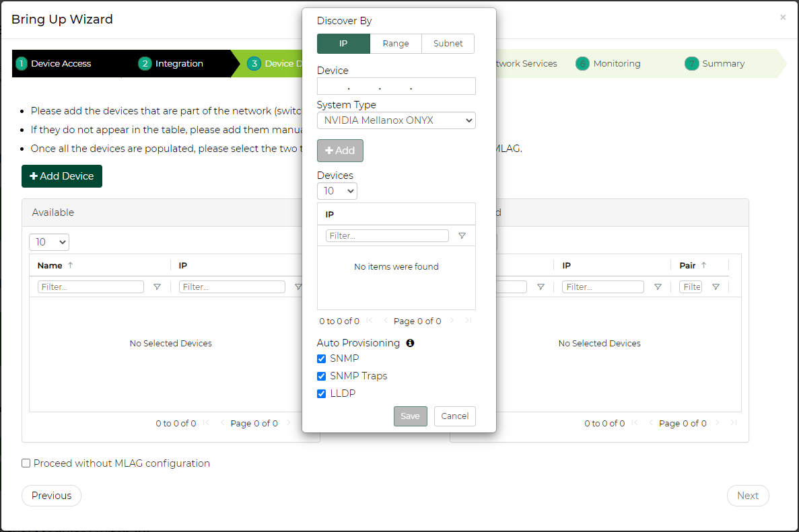Screen dimensions: 799x532
Task: Click filter funnel icon in Devices IP column
Action: click(462, 236)
